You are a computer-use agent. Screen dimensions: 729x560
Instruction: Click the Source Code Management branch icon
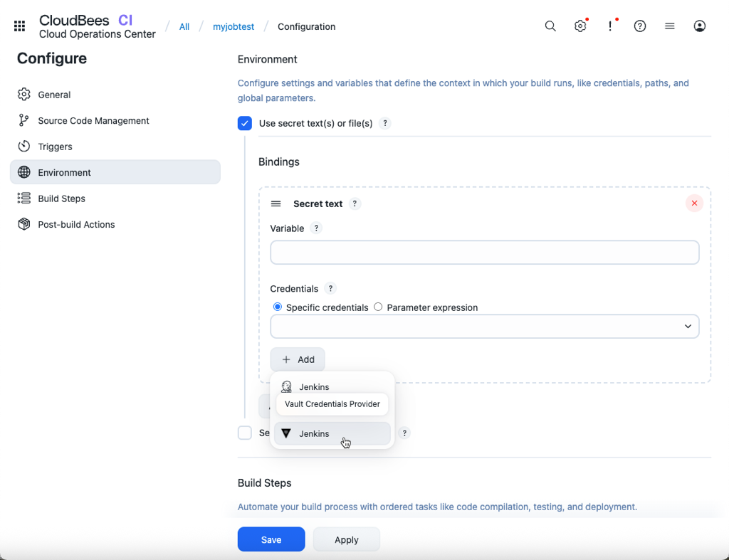[x=23, y=120]
